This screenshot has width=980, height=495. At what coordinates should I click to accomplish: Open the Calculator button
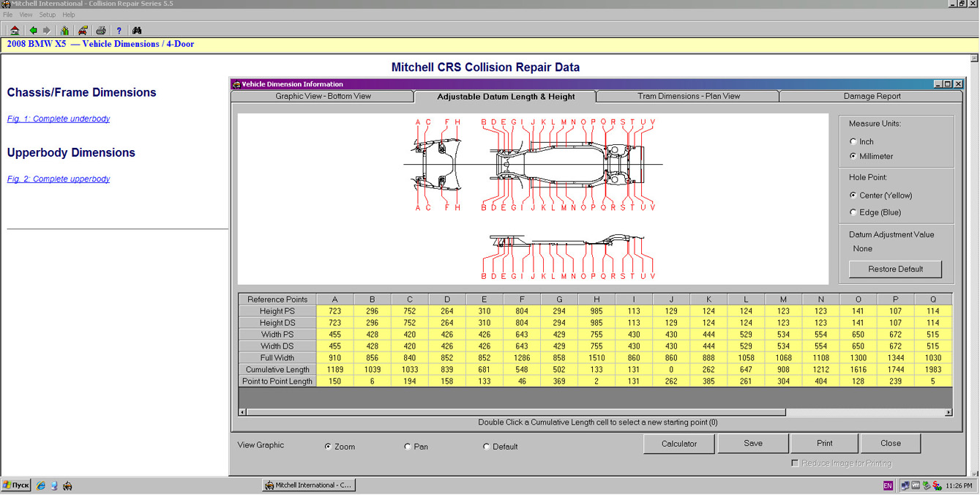[x=678, y=443]
